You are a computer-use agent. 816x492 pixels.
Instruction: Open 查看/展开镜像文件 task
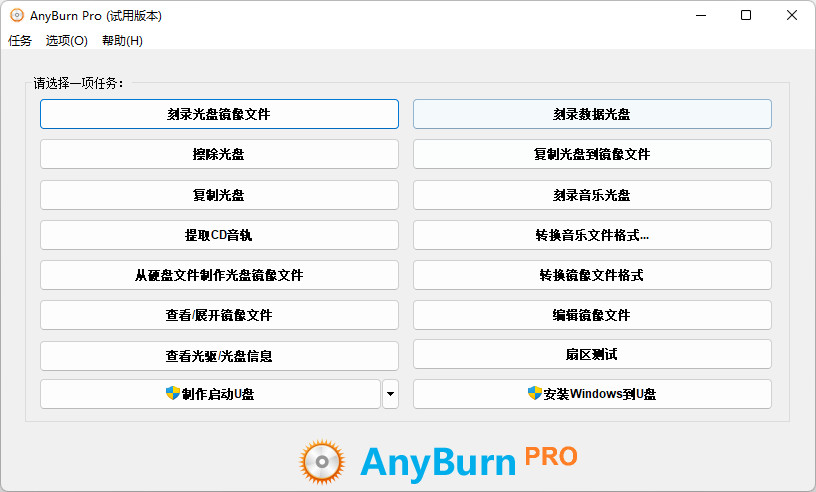pyautogui.click(x=219, y=315)
